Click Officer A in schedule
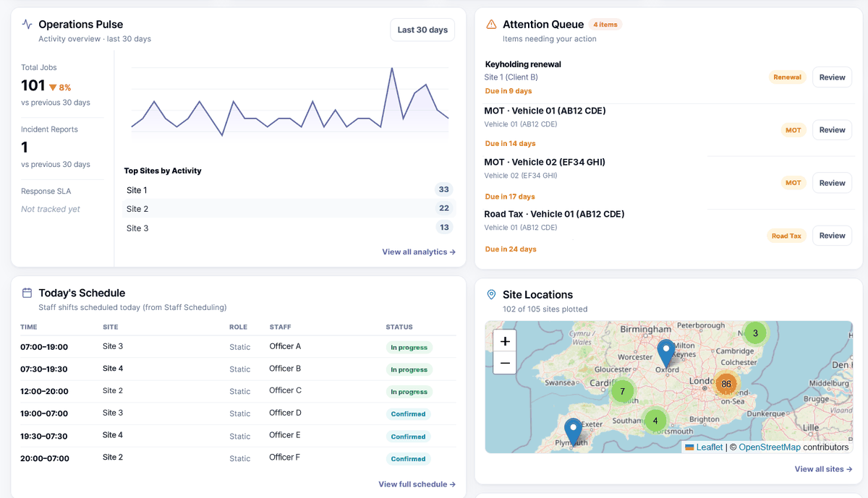The height and width of the screenshot is (498, 868). click(285, 346)
